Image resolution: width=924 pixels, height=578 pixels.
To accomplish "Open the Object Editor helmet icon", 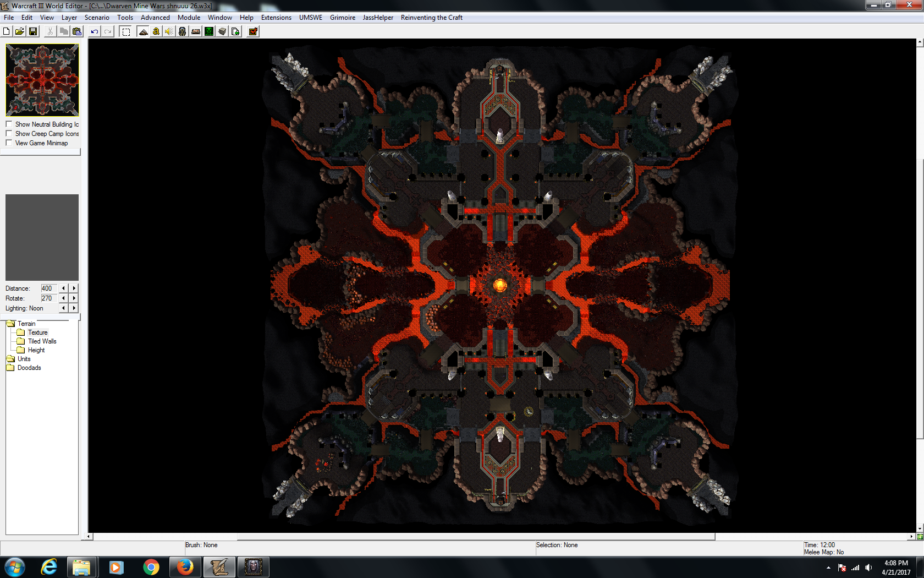I will point(183,31).
